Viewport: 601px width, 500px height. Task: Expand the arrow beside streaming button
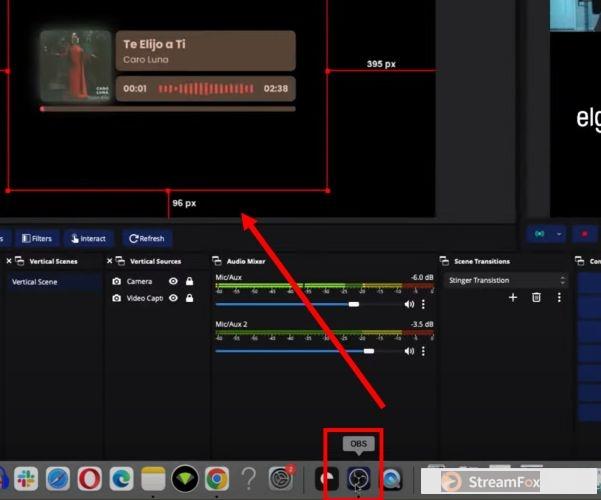tap(559, 234)
